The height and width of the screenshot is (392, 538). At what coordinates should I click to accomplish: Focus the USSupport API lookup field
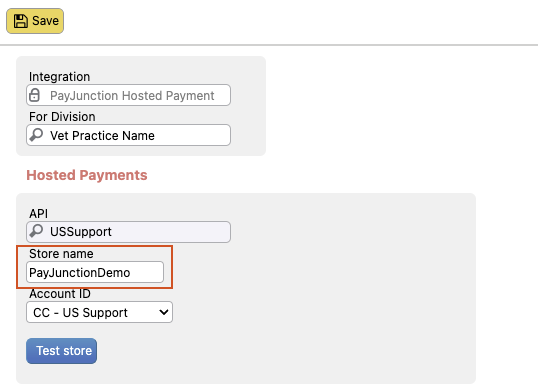coord(128,232)
